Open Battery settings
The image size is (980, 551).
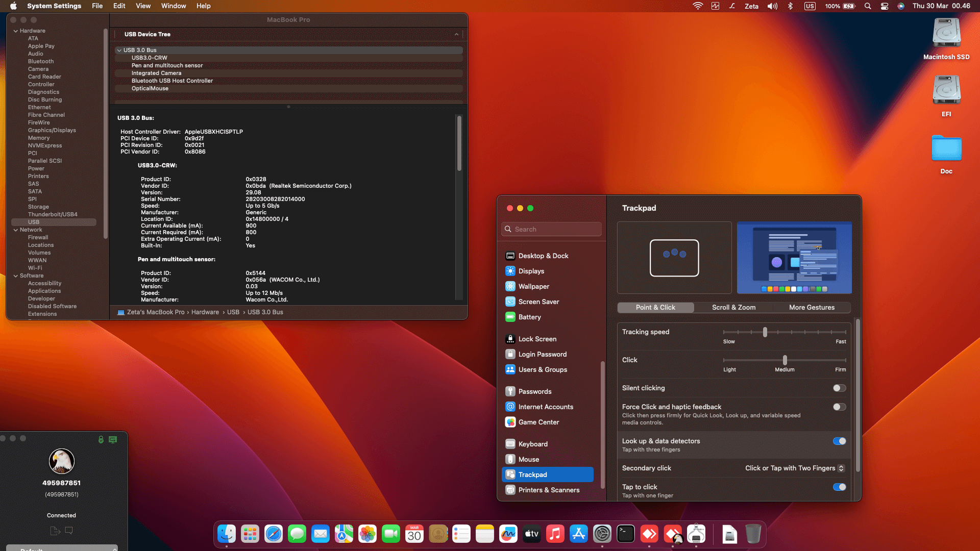(529, 317)
